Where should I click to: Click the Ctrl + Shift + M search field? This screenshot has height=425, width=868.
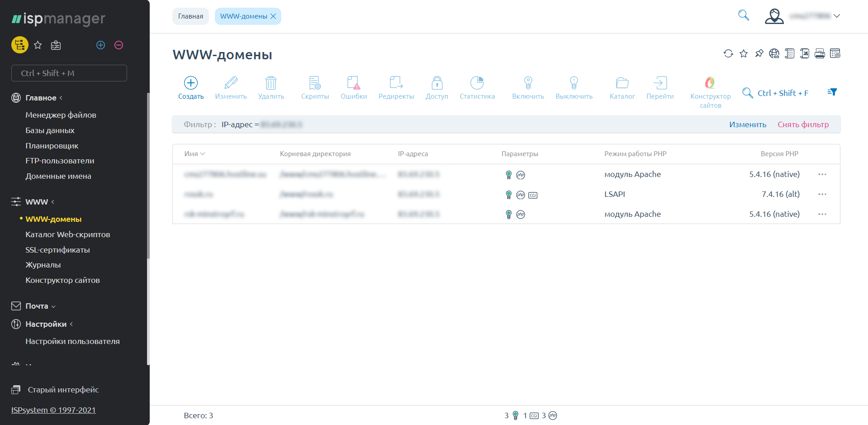[x=69, y=73]
